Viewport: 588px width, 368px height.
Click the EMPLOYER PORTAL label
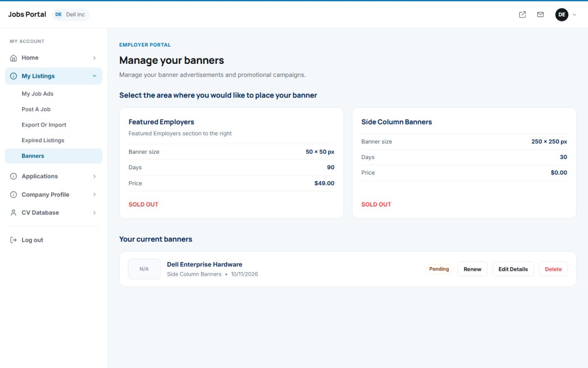coord(145,45)
